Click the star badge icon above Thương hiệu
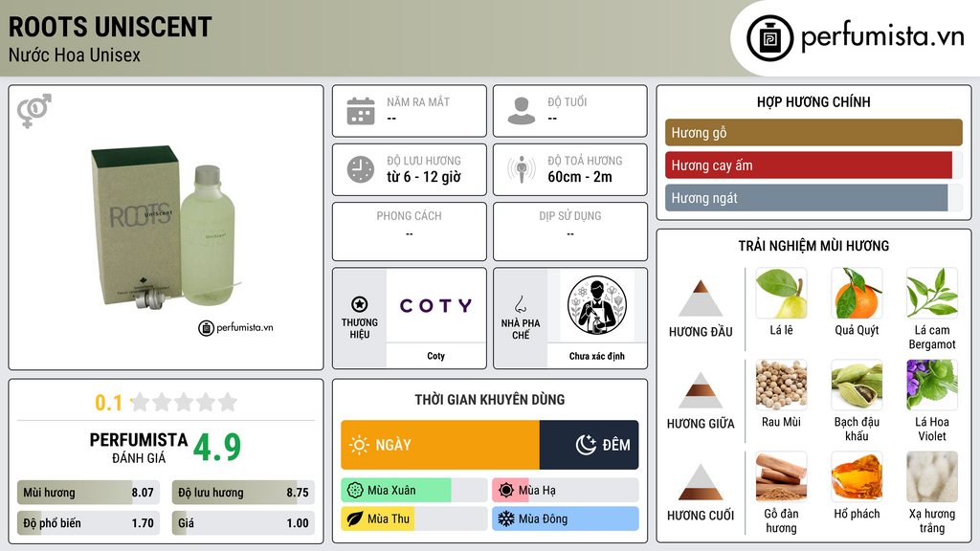Image resolution: width=980 pixels, height=551 pixels. 360,304
